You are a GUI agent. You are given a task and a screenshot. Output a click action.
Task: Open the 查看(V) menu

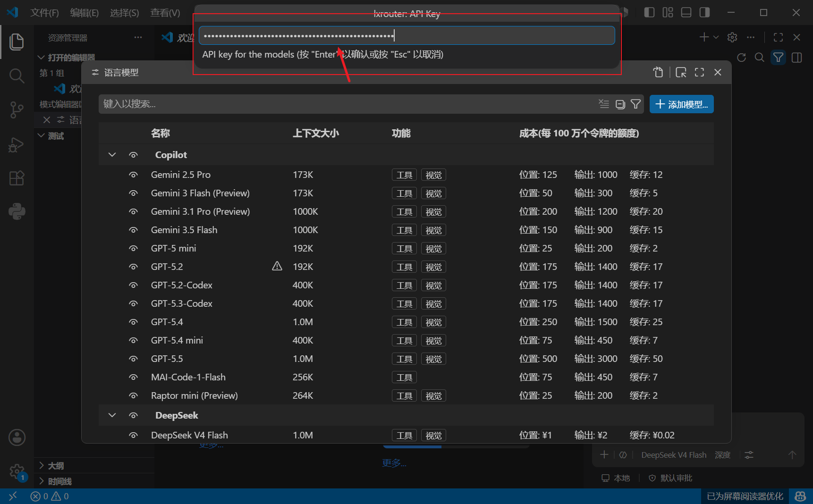pos(165,13)
